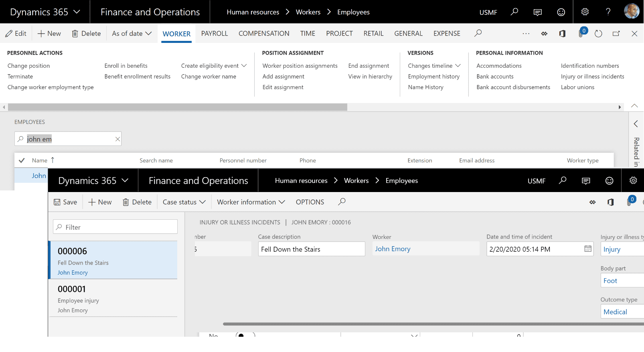Expand Related information side pane
This screenshot has height=352, width=644.
click(636, 124)
